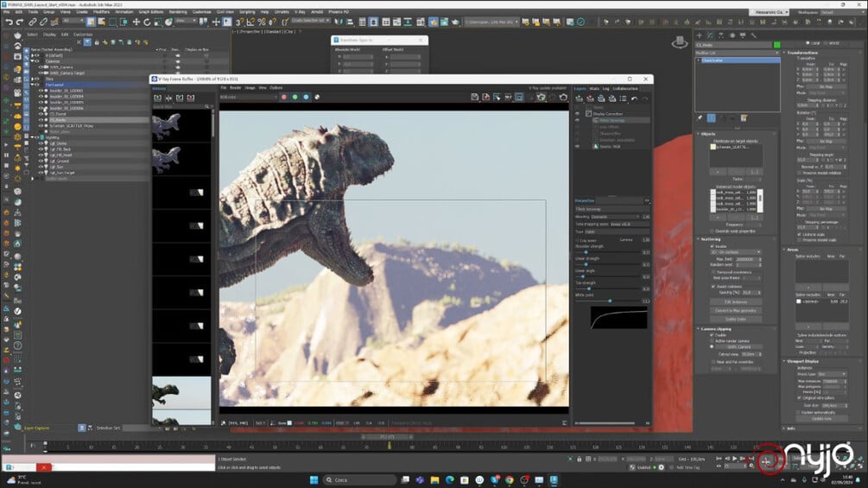Open Options menu in V-Ray Frame Buffer
The width and height of the screenshot is (868, 488).
pos(276,87)
